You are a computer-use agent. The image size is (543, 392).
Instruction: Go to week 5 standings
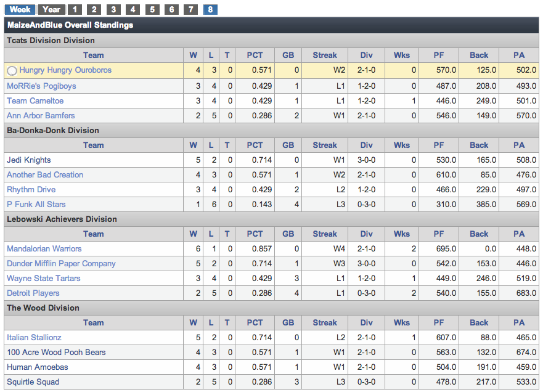152,9
